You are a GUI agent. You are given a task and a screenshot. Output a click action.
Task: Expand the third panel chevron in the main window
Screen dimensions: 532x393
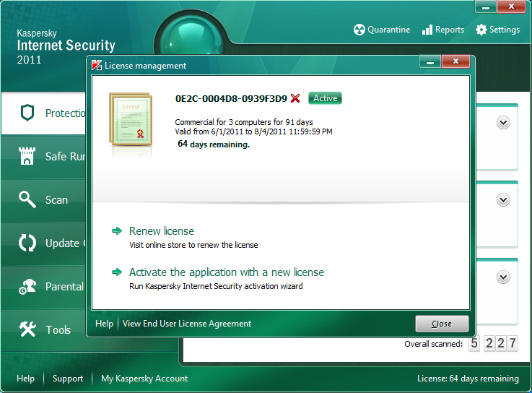pyautogui.click(x=503, y=277)
